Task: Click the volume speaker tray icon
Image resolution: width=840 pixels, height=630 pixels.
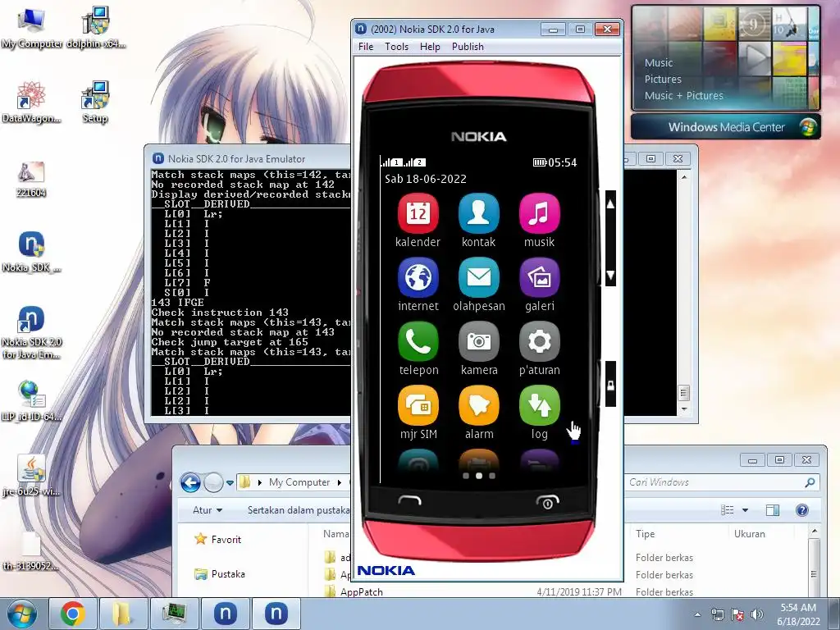Action: pyautogui.click(x=756, y=614)
